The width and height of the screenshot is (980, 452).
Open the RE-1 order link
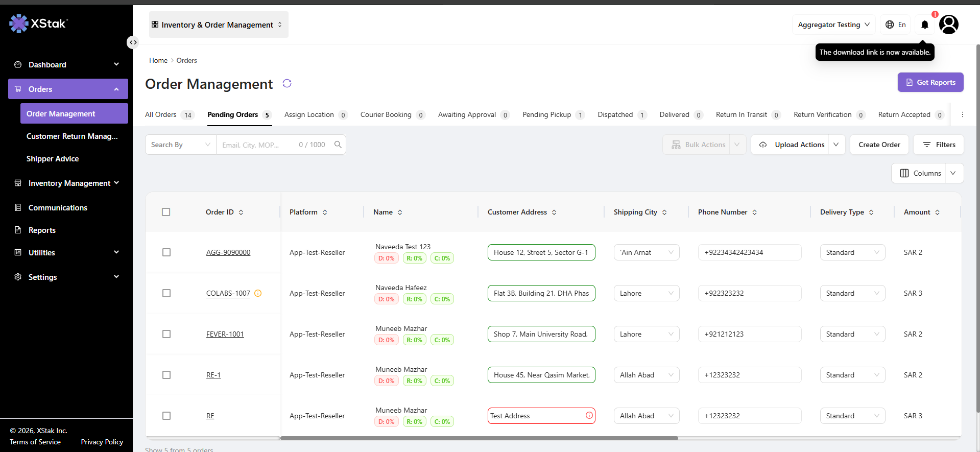coord(213,375)
